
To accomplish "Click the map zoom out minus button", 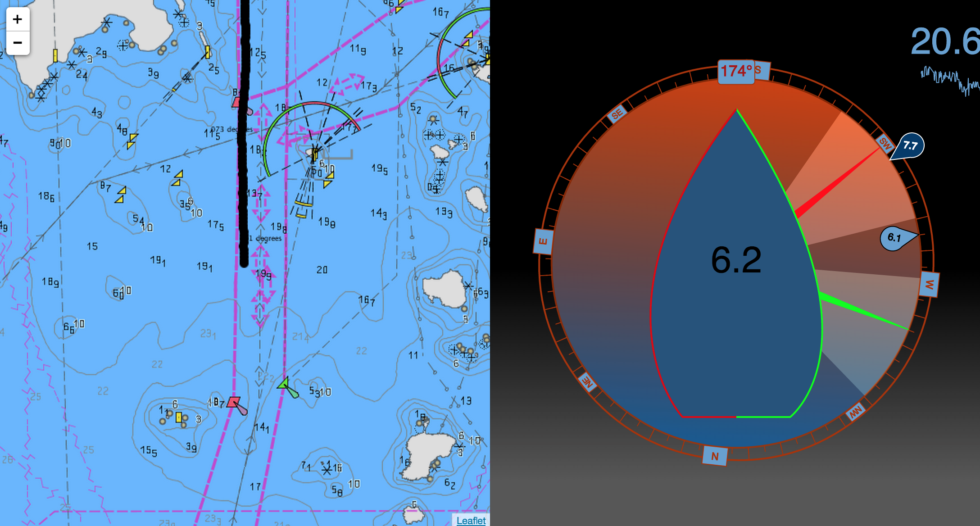I will pos(18,43).
